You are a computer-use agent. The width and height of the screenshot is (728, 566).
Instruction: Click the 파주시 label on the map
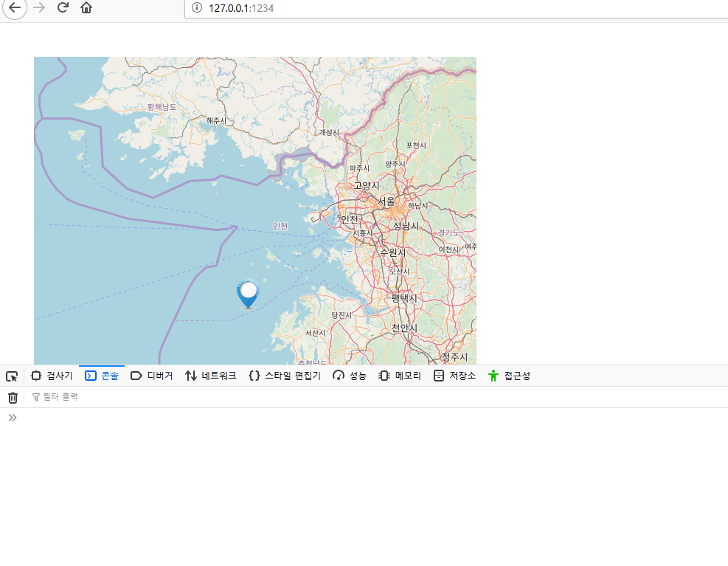coord(359,168)
